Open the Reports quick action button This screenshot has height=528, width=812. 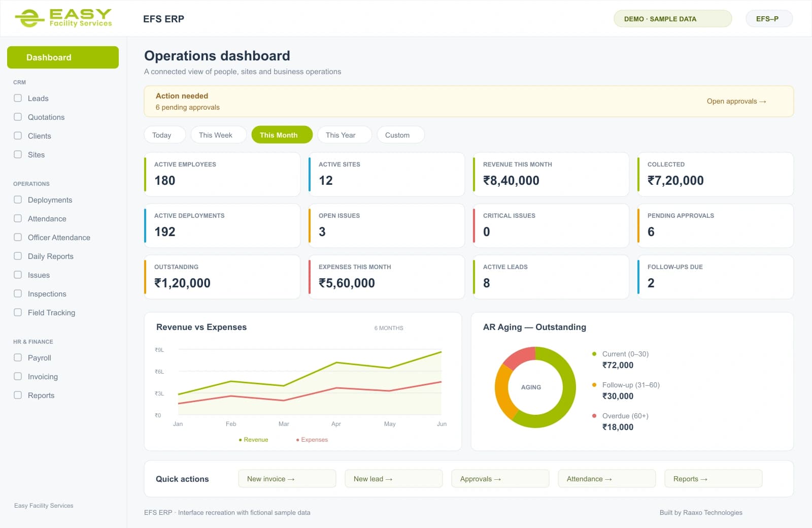714,478
